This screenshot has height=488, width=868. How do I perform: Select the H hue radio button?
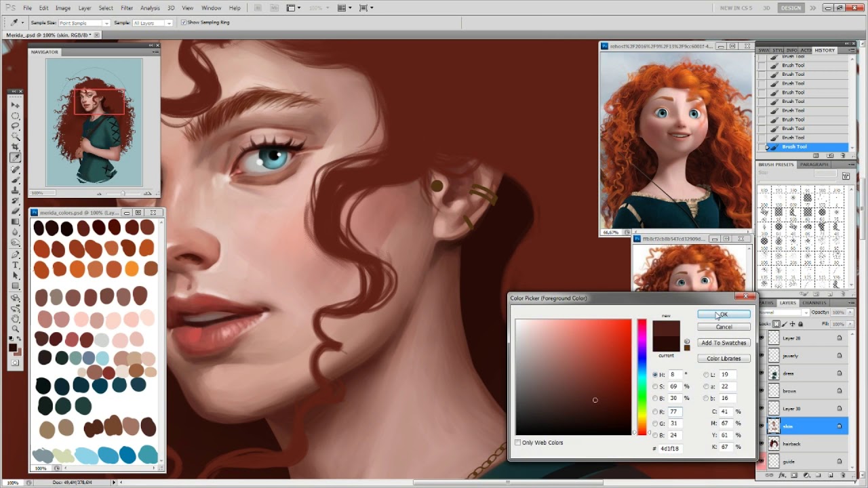click(655, 374)
